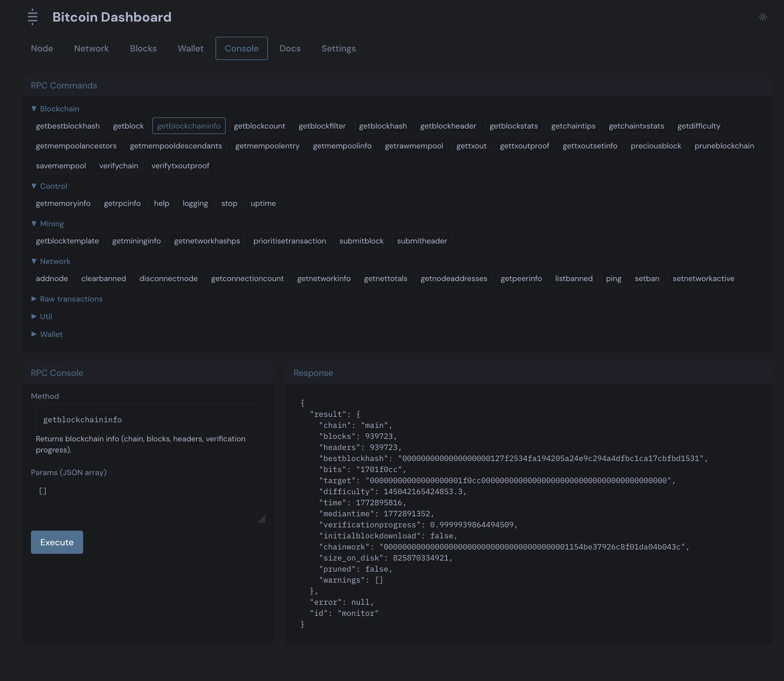The width and height of the screenshot is (784, 681).
Task: Click the Execute button
Action: click(57, 542)
